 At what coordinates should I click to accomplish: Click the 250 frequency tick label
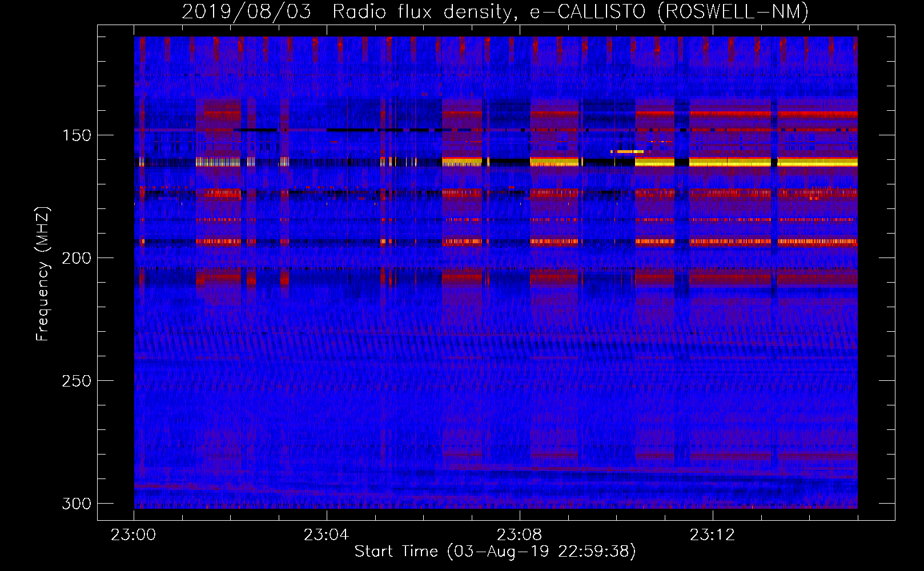pos(76,381)
